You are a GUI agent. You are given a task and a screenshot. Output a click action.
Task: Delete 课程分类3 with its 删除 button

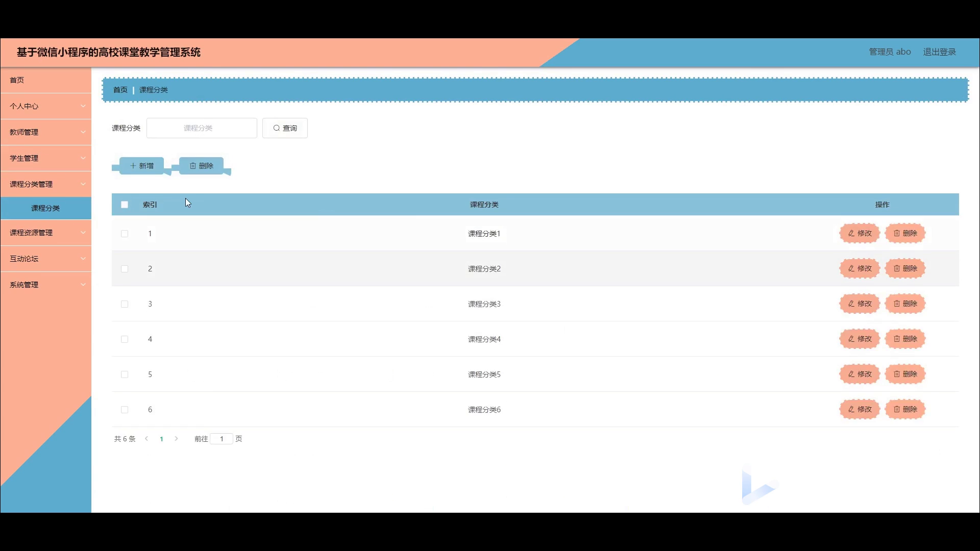point(905,304)
